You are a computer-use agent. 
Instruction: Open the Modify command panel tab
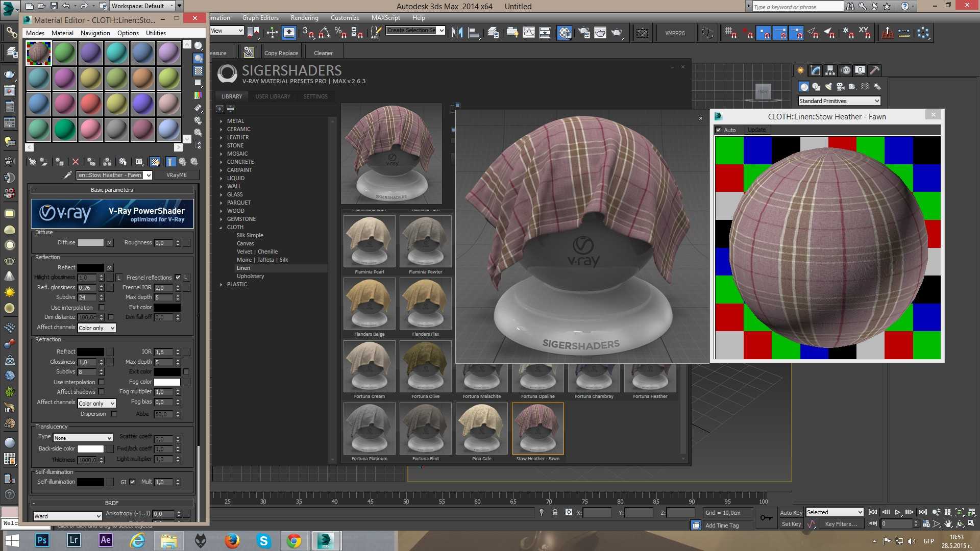pos(816,70)
